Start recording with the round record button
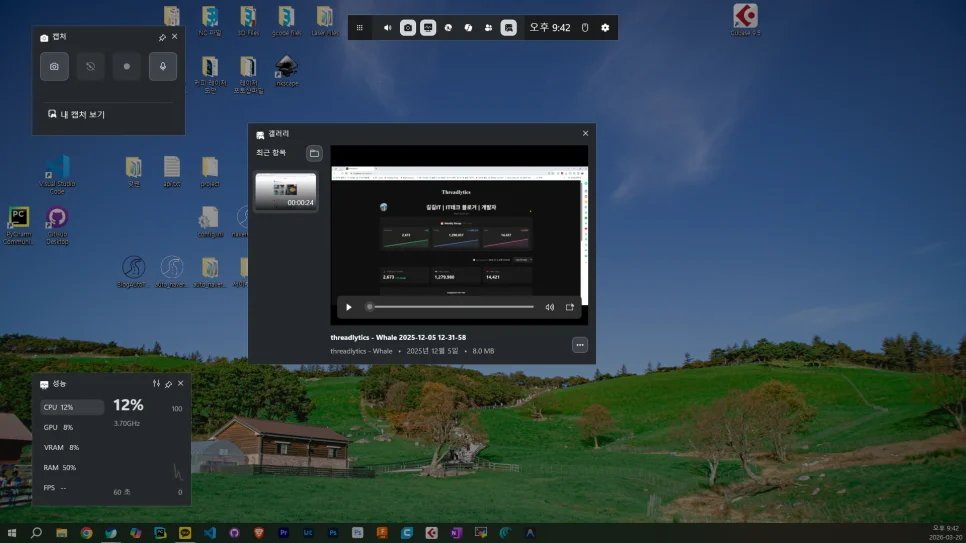This screenshot has height=543, width=966. [x=127, y=67]
